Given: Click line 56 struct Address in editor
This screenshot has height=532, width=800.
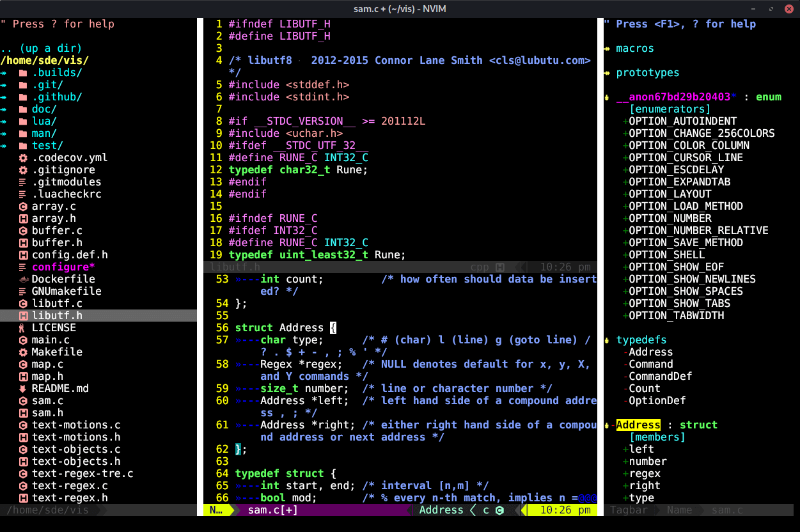Looking at the screenshot, I should tap(285, 328).
